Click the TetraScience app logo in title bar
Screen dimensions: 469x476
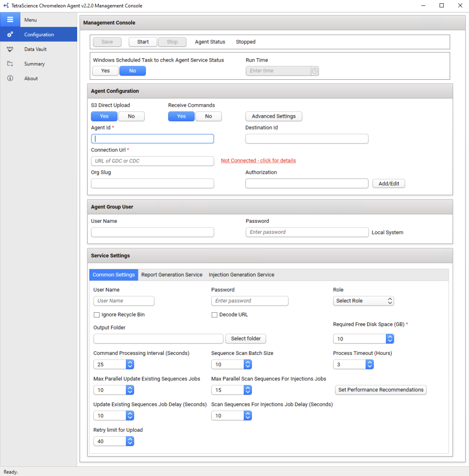point(6,5)
